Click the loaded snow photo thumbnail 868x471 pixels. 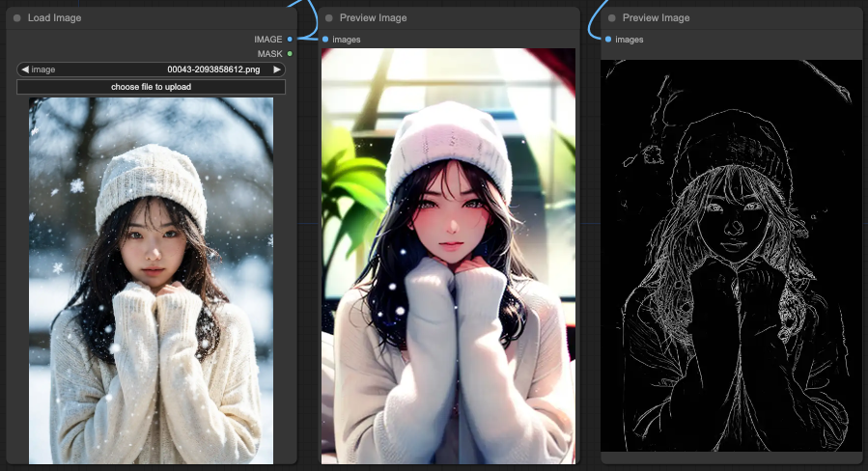pos(152,281)
